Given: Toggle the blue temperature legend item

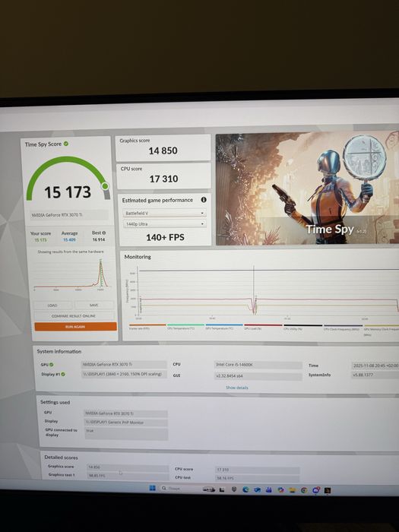Looking at the screenshot, I should coord(224,327).
